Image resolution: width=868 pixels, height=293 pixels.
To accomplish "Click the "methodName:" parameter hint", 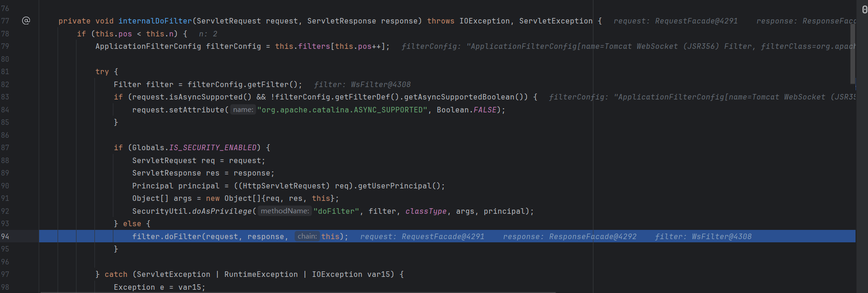I will pyautogui.click(x=285, y=211).
